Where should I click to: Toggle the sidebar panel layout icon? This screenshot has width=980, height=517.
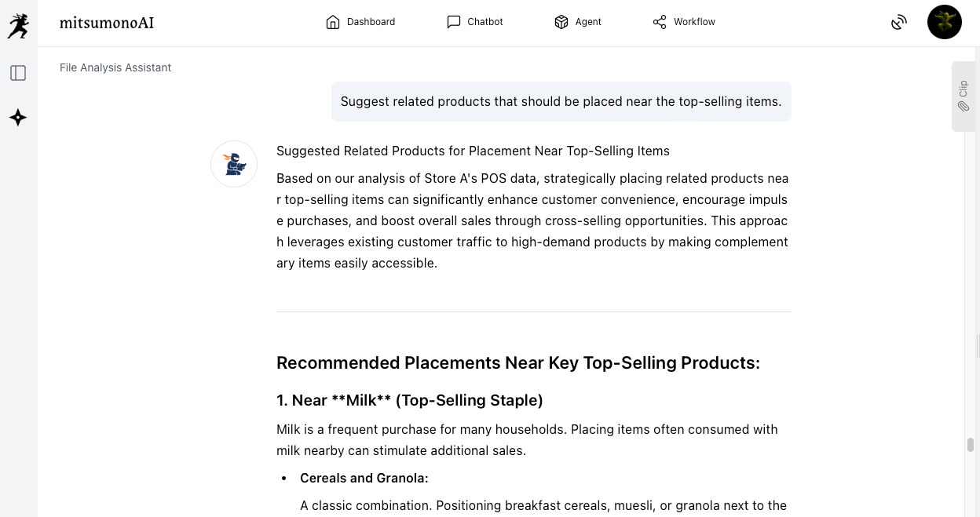coord(18,73)
